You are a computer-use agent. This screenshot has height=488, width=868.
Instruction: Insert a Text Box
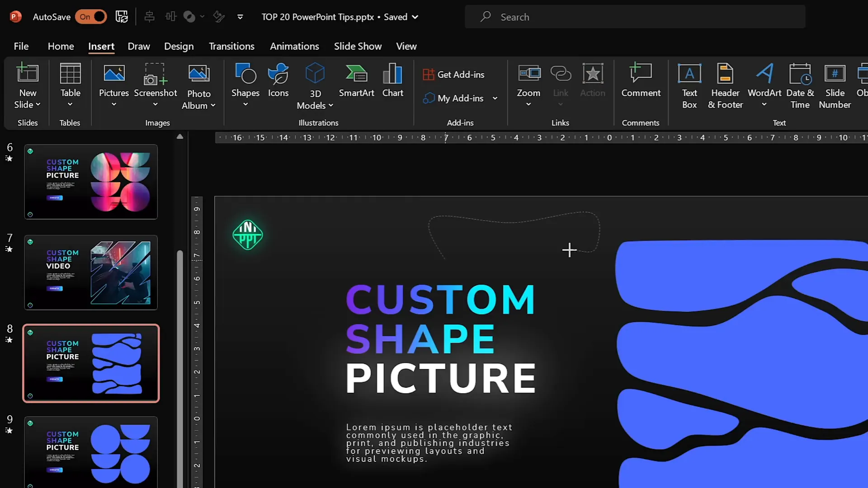click(x=689, y=86)
